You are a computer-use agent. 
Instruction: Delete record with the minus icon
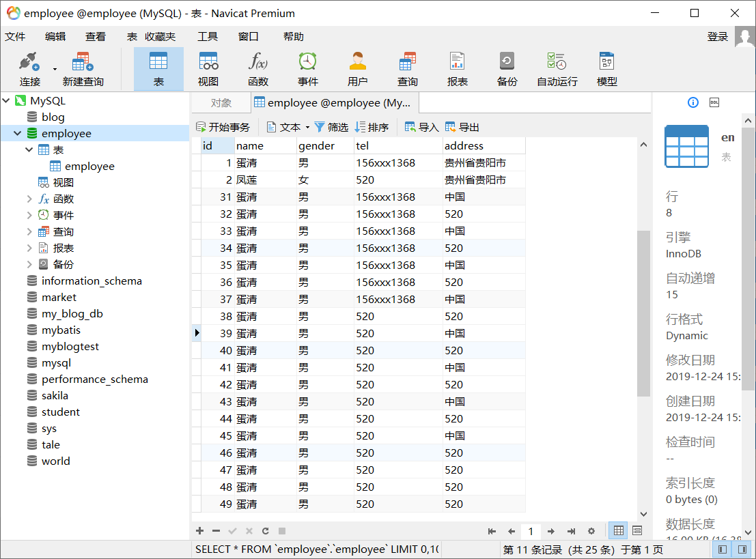[x=216, y=530]
